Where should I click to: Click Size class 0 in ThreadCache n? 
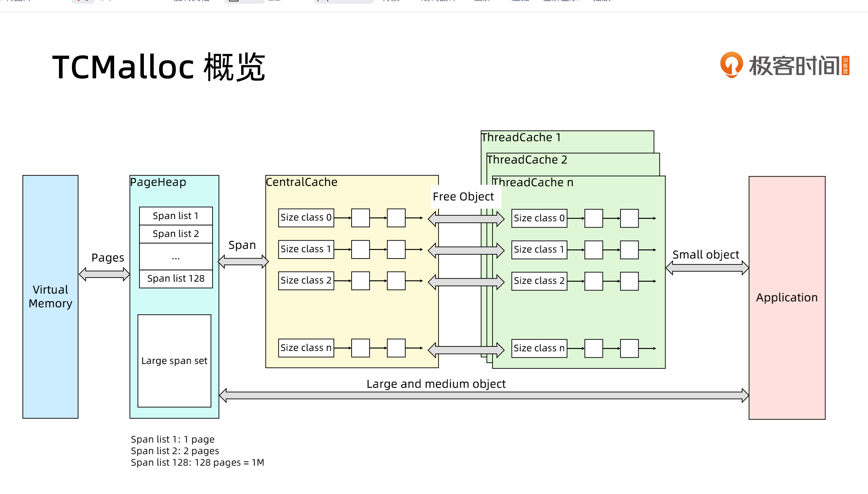point(539,218)
